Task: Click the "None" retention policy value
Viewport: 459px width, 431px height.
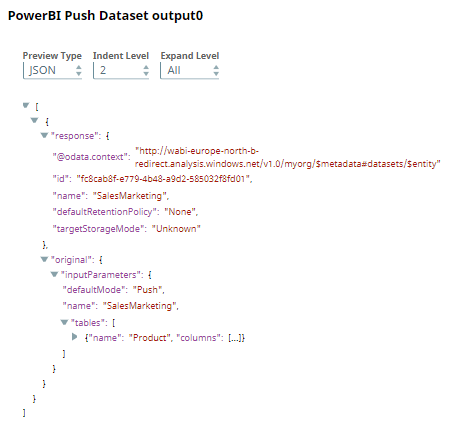Action: point(180,212)
